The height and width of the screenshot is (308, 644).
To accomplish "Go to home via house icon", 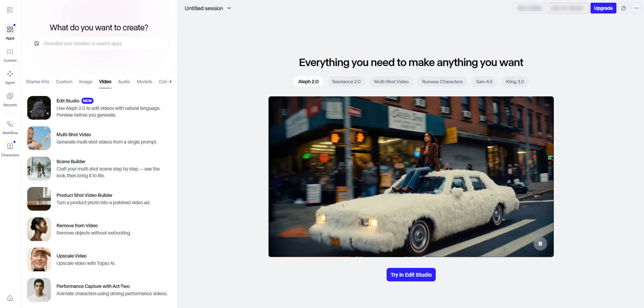I will coord(10,298).
